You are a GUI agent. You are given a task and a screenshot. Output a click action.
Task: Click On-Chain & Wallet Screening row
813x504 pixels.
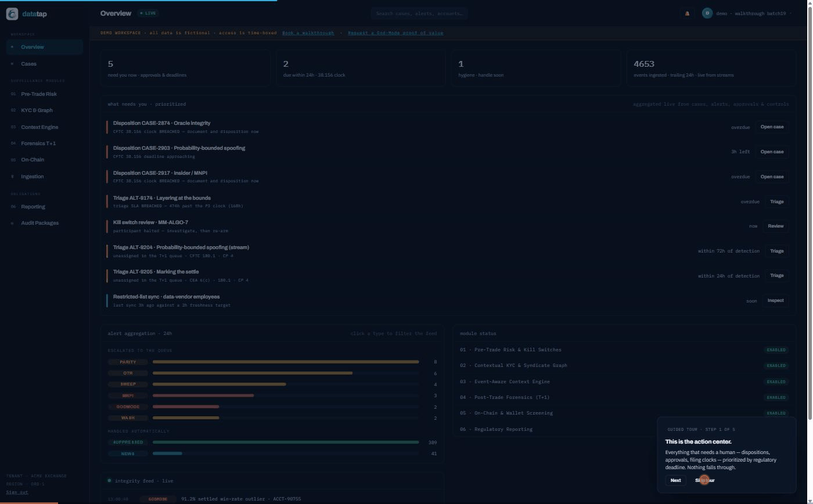click(624, 413)
